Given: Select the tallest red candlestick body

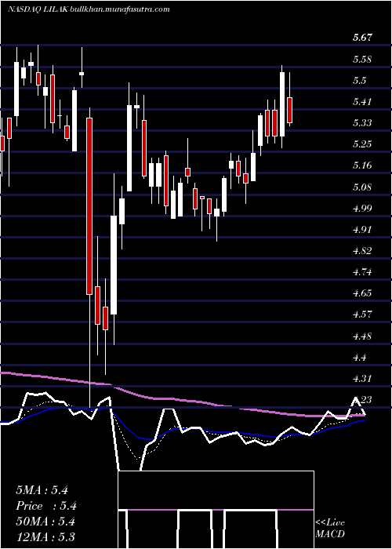Looking at the screenshot, I should click(89, 206).
